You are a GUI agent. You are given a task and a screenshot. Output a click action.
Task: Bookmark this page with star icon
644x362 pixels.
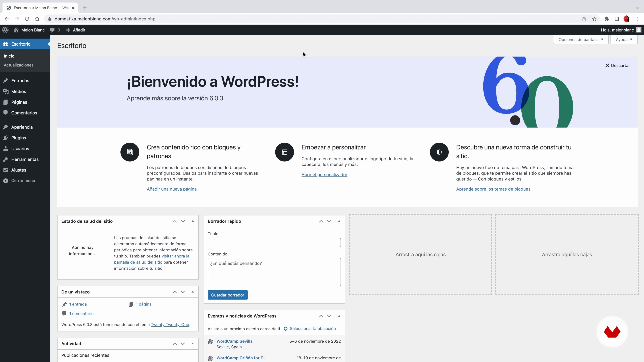tap(594, 19)
